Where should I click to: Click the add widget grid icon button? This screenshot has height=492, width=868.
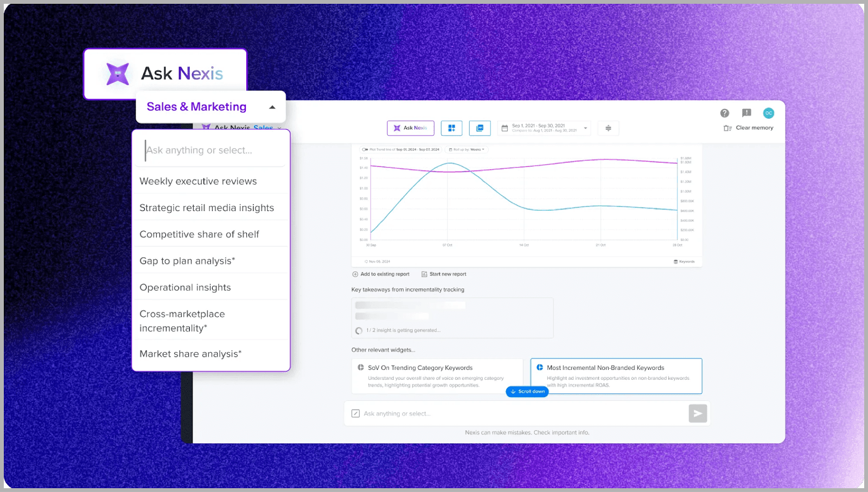point(451,128)
